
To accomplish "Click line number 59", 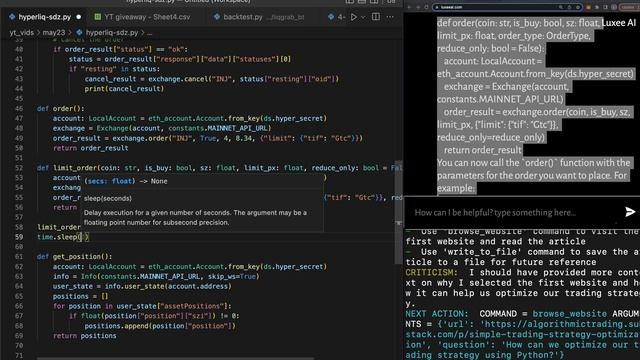I will click(x=19, y=237).
